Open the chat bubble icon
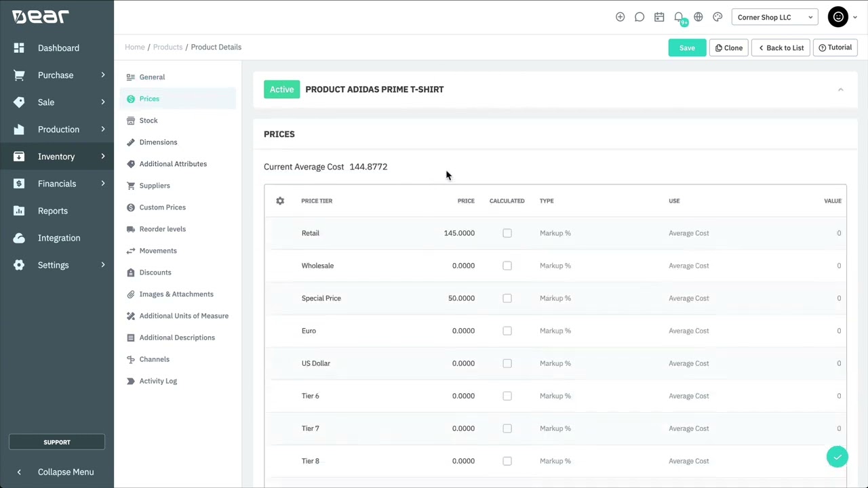This screenshot has height=488, width=868. coord(639,17)
